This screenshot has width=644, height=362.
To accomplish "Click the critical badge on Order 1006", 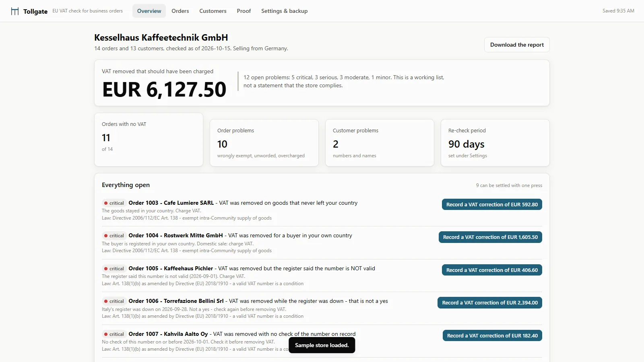I will coord(114,301).
